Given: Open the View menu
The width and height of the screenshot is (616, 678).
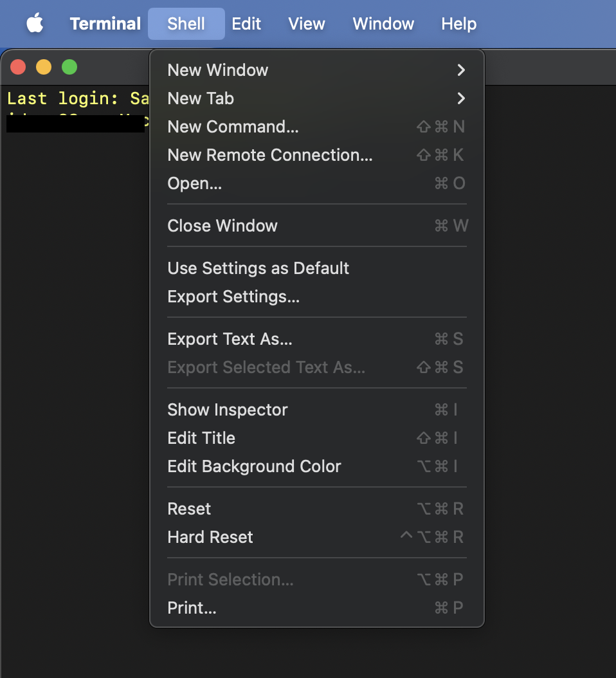Looking at the screenshot, I should click(x=307, y=24).
